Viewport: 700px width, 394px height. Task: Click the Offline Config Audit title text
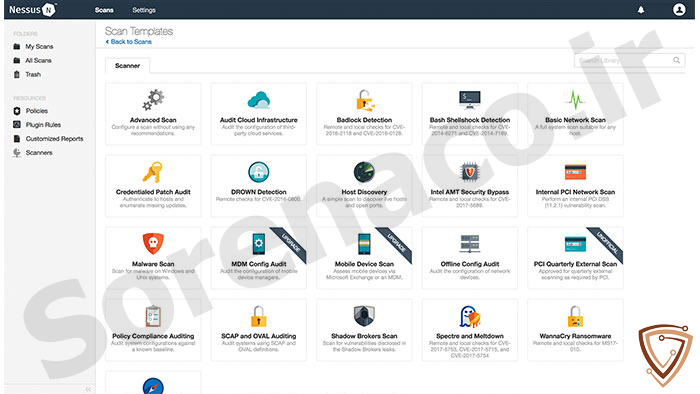coord(470,264)
